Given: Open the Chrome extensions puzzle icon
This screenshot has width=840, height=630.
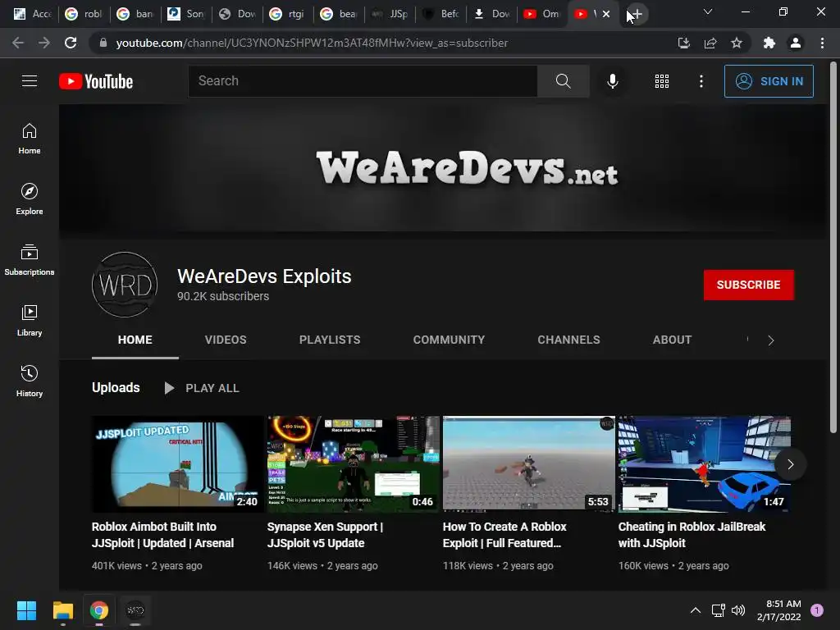Looking at the screenshot, I should click(x=769, y=43).
